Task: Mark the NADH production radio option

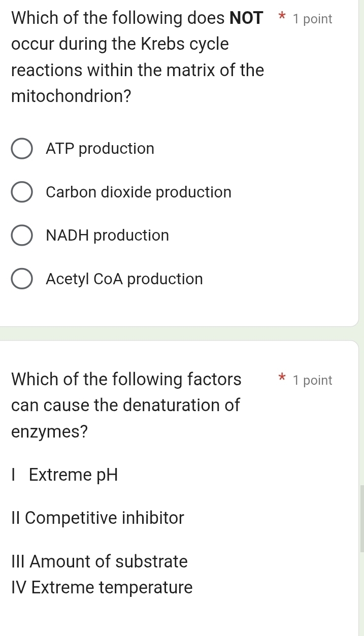Action: pos(21,236)
